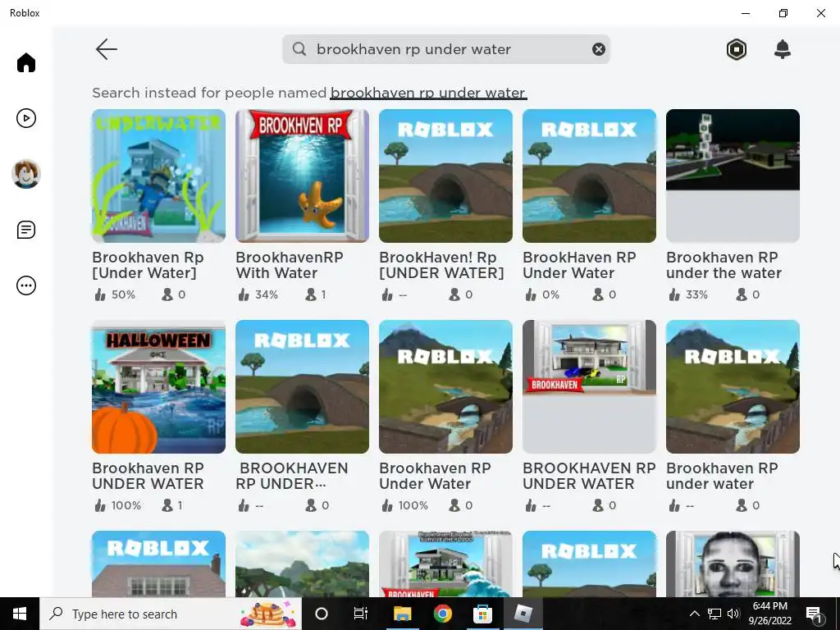Open File Explorer from taskbar
The width and height of the screenshot is (840, 630).
402,614
